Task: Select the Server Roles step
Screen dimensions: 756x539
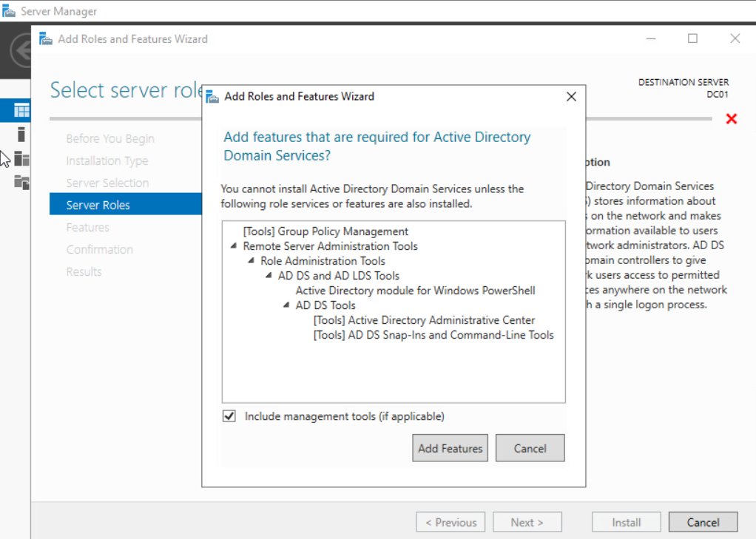Action: pos(125,204)
